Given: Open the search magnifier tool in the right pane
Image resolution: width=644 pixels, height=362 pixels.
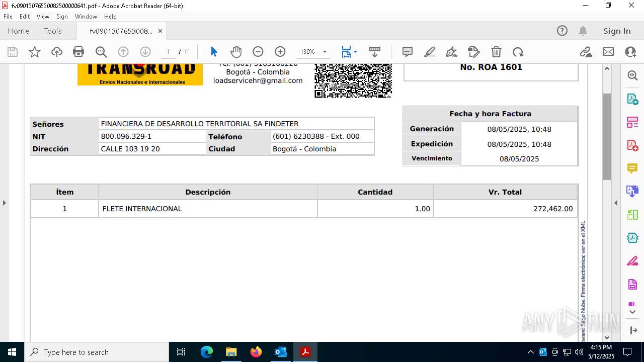Looking at the screenshot, I should pos(632,75).
